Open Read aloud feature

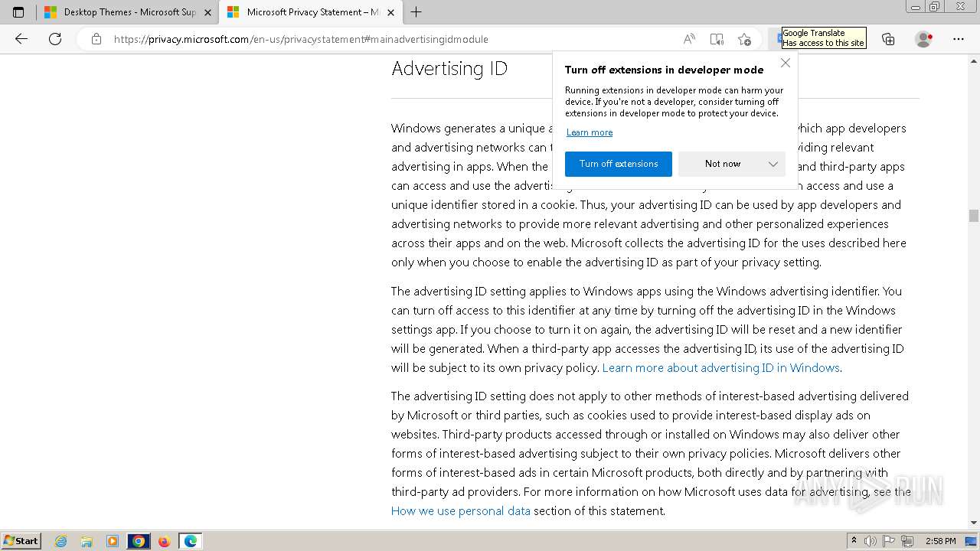pyautogui.click(x=689, y=39)
